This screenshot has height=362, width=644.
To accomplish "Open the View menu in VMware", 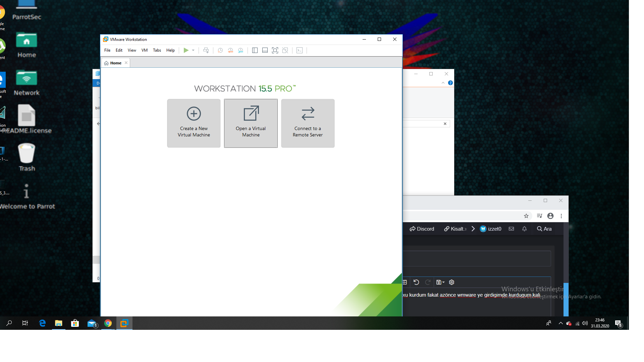I will coord(132,50).
